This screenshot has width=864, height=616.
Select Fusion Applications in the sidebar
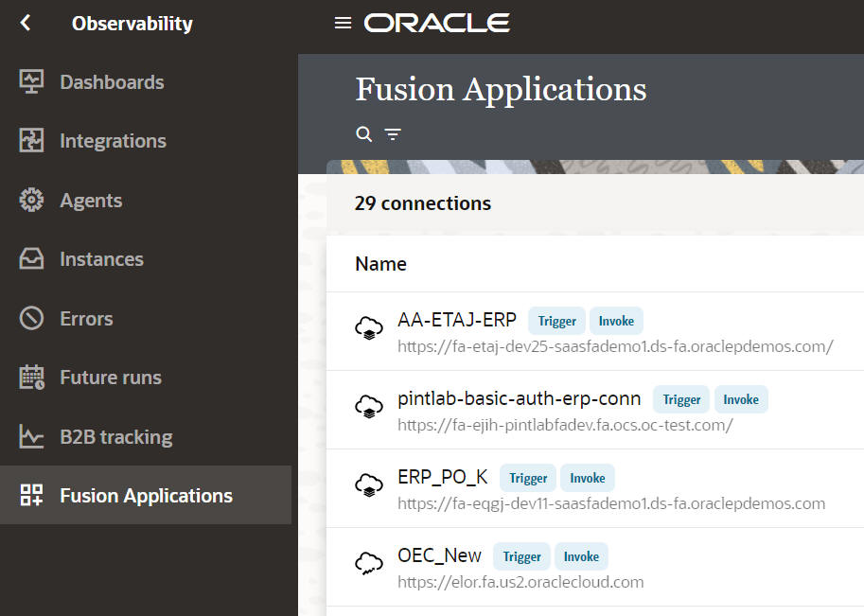click(x=146, y=496)
